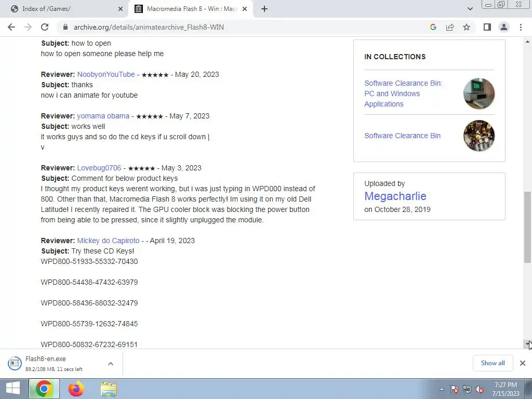Close the downloads bar
The height and width of the screenshot is (399, 532).
click(x=523, y=363)
